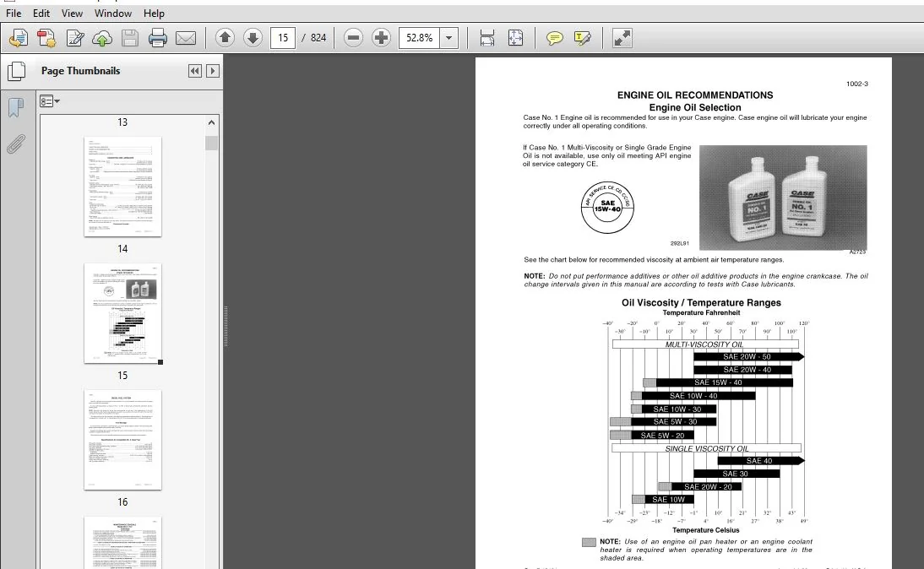Toggle read mode full screen icon
Viewport: 924px width, 569px height.
click(622, 38)
